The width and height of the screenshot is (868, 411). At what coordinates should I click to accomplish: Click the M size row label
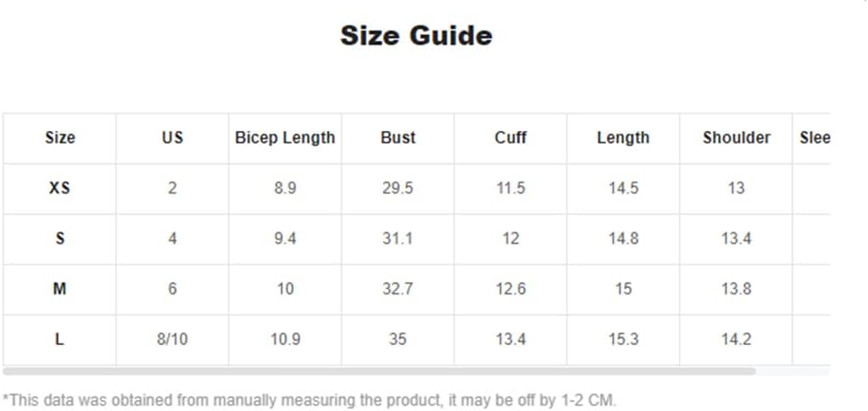point(60,289)
